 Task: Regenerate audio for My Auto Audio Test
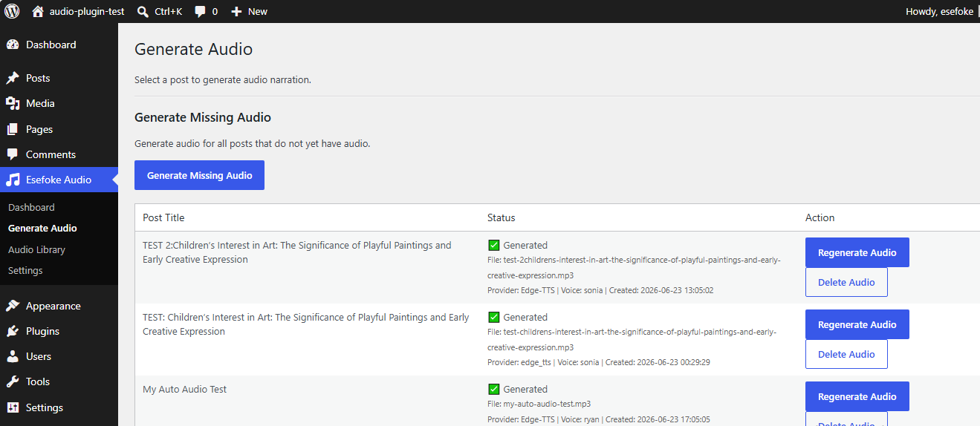(857, 396)
